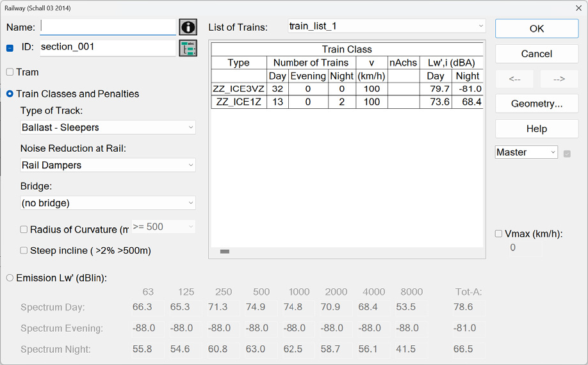Toggle the blue checkbox beside ID

pyautogui.click(x=10, y=48)
